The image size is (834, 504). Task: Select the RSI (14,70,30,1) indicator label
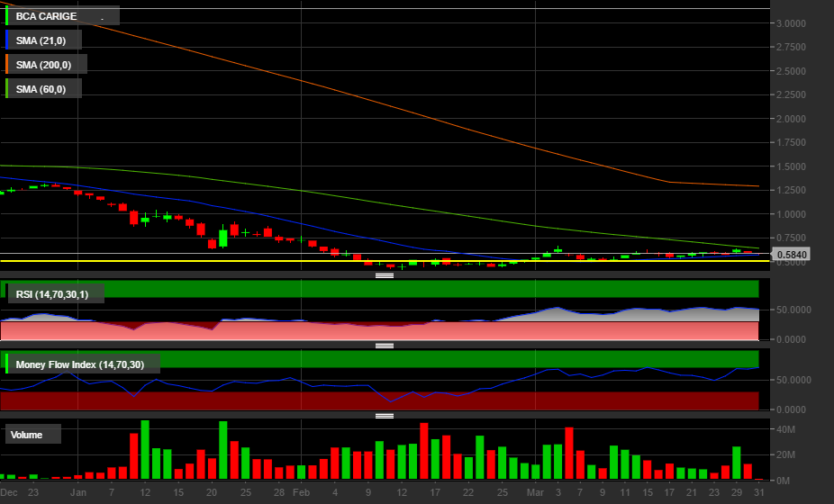tap(55, 294)
